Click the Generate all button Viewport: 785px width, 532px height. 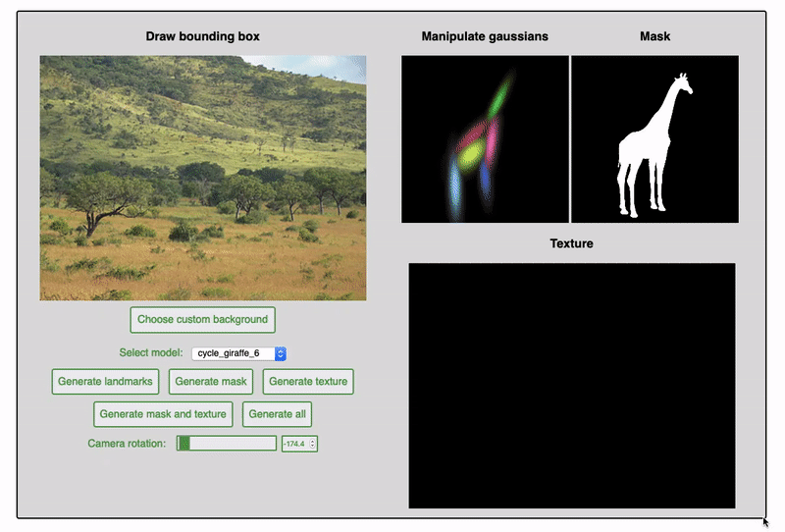tap(277, 414)
